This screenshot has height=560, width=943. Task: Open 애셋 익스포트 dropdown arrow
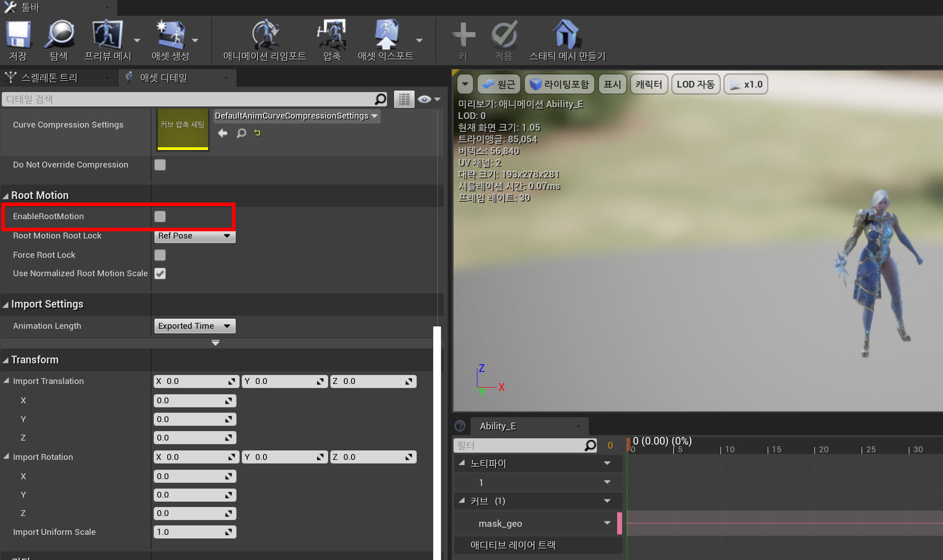419,40
